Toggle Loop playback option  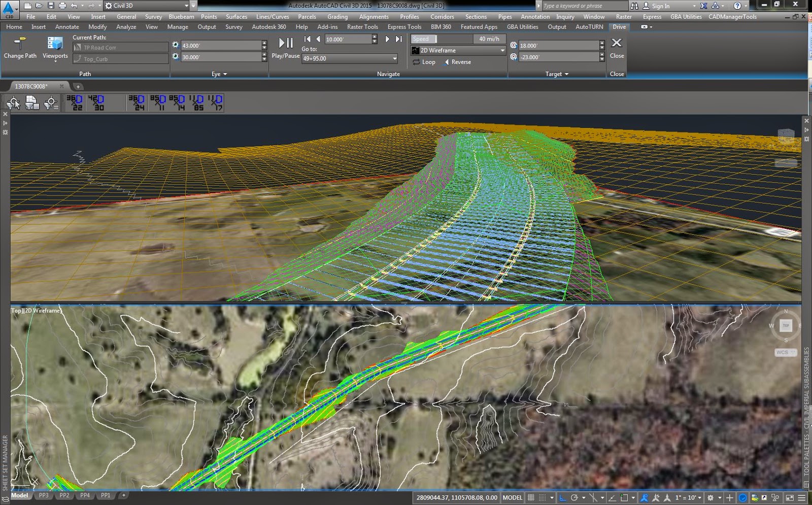pos(424,62)
